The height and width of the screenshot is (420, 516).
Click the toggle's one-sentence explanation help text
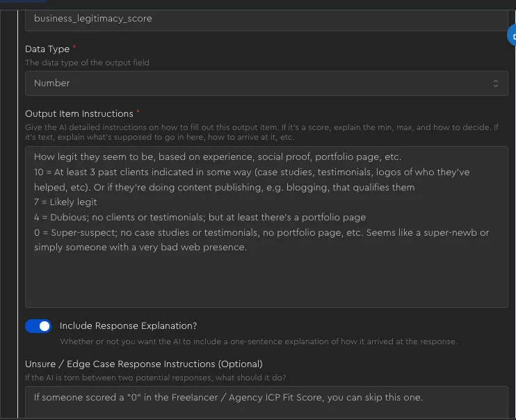[x=258, y=341]
